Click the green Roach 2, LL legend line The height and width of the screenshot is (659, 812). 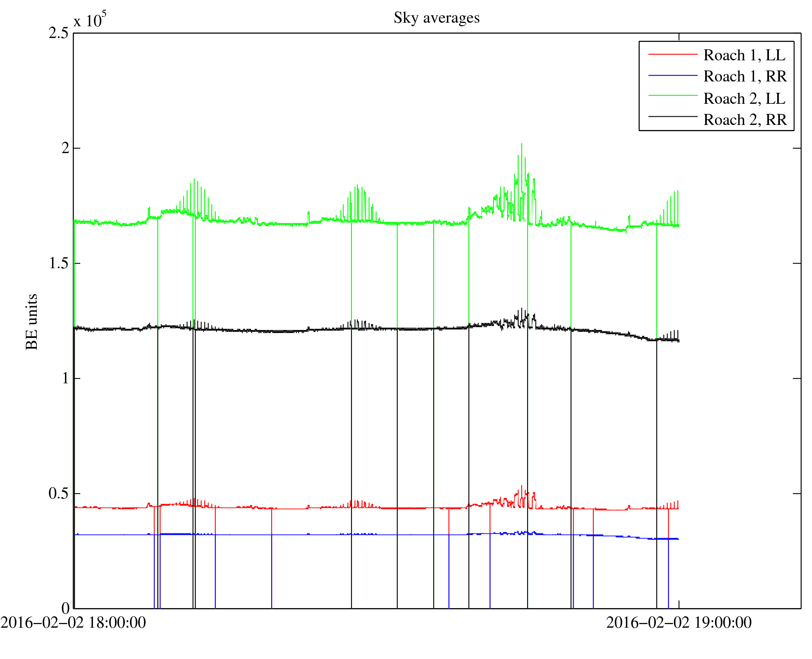[x=673, y=96]
